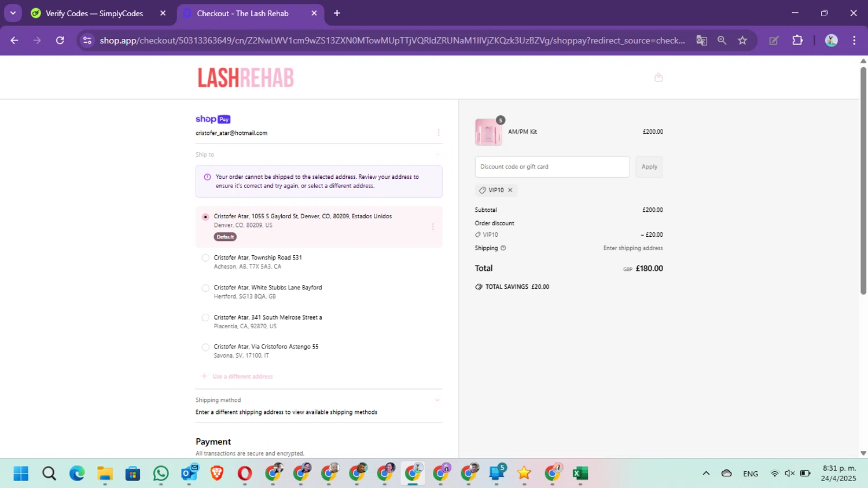Click the AM/PM Kit product thumbnail

[x=488, y=132]
